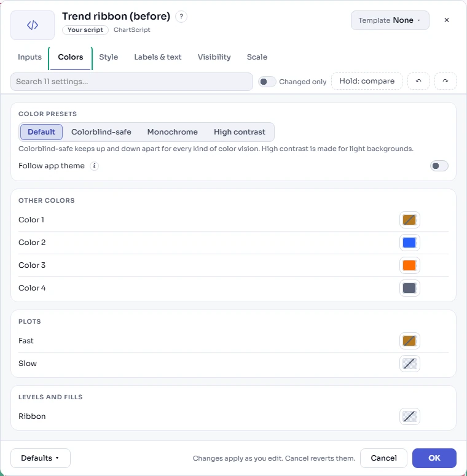The height and width of the screenshot is (476, 467).
Task: Open the Template None dropdown
Action: click(390, 20)
